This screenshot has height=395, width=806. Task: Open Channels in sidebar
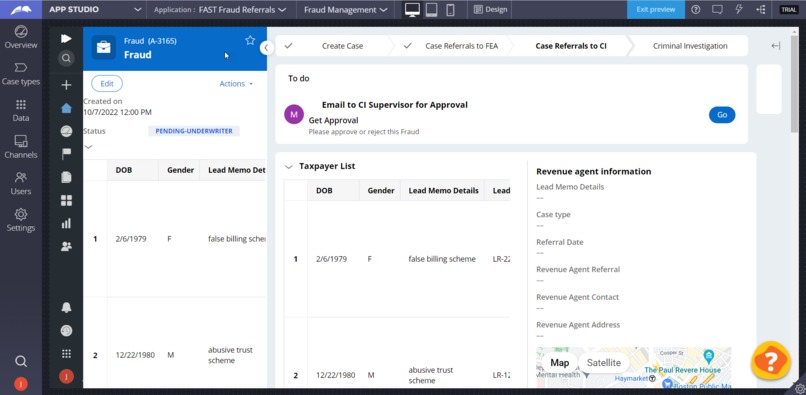(x=21, y=147)
